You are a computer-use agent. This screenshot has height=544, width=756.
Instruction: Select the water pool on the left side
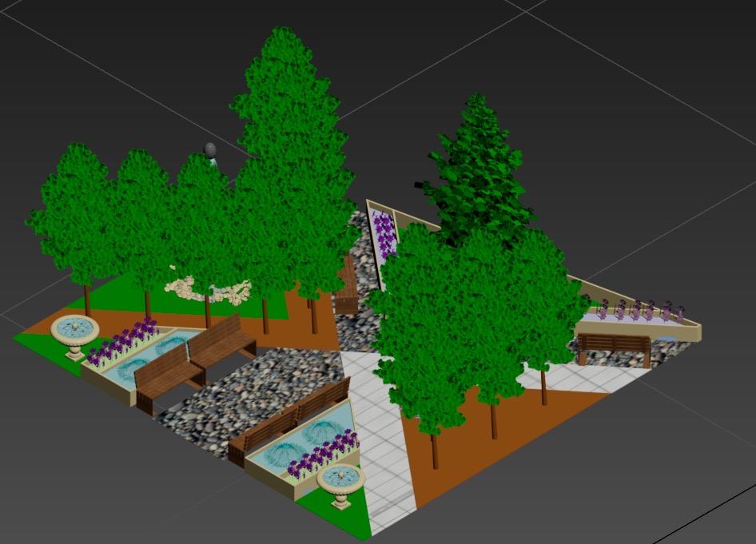[x=148, y=357]
